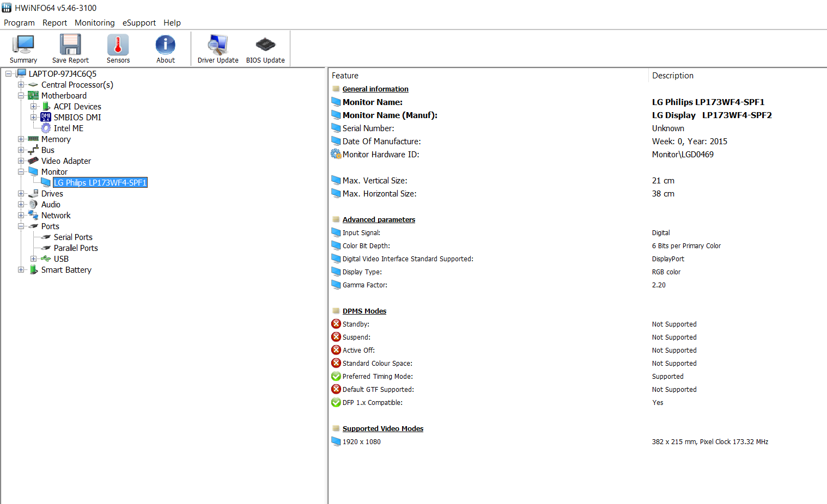The width and height of the screenshot is (827, 504).
Task: Click the LAPTOP-97J4C6Q5 computer icon
Action: [x=21, y=73]
